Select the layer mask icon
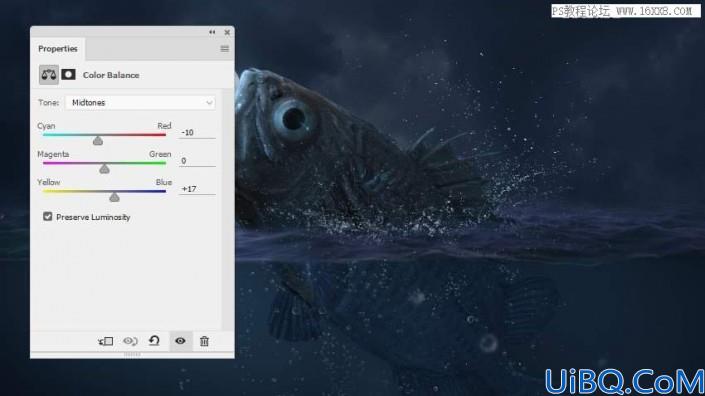The height and width of the screenshot is (396, 705). coord(68,75)
